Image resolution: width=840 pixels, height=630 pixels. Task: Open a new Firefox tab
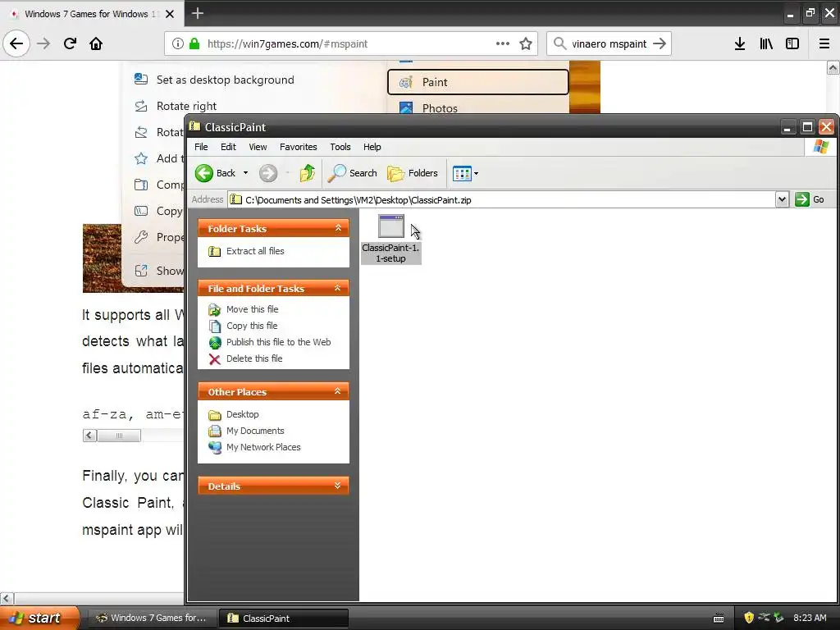[x=197, y=13]
